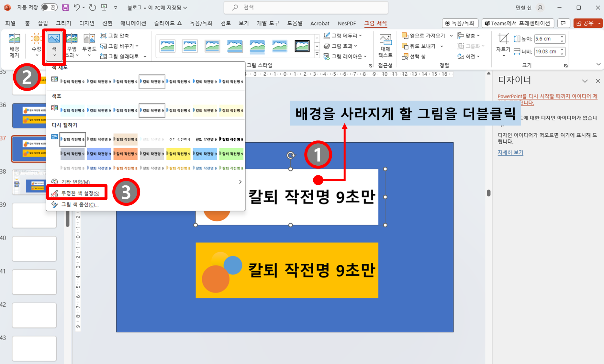Collapse the ribbon with the chevron
Screen dimensions: 604x364
point(598,64)
